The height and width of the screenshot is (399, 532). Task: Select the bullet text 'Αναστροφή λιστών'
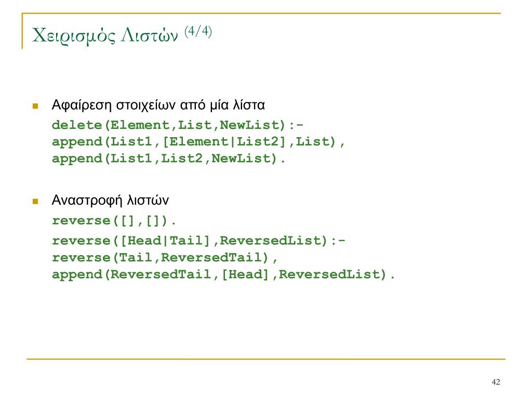[110, 200]
